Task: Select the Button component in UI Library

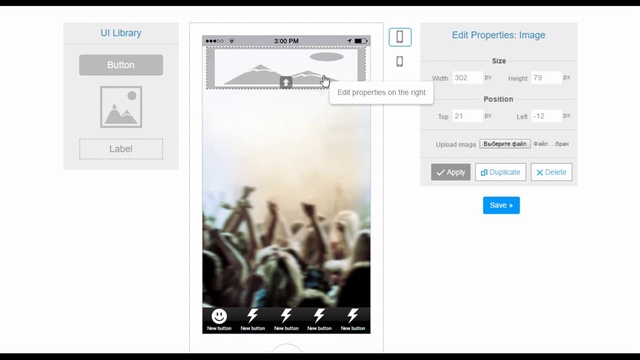Action: (x=121, y=65)
